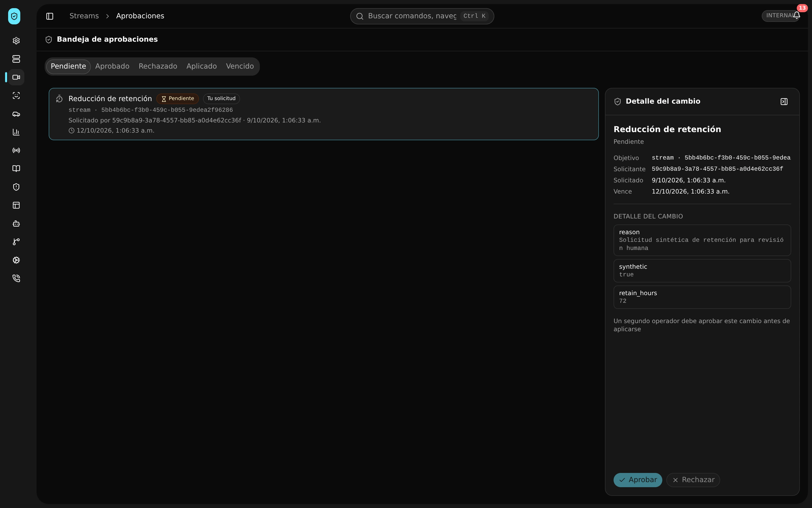Image resolution: width=812 pixels, height=508 pixels.
Task: Click the Aprobar button
Action: (x=637, y=480)
